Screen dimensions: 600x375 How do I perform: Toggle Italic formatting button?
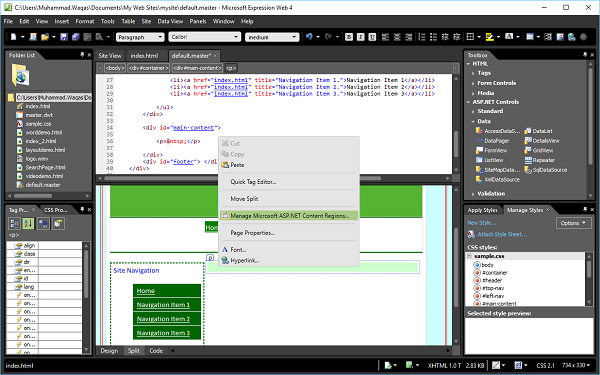[360, 37]
